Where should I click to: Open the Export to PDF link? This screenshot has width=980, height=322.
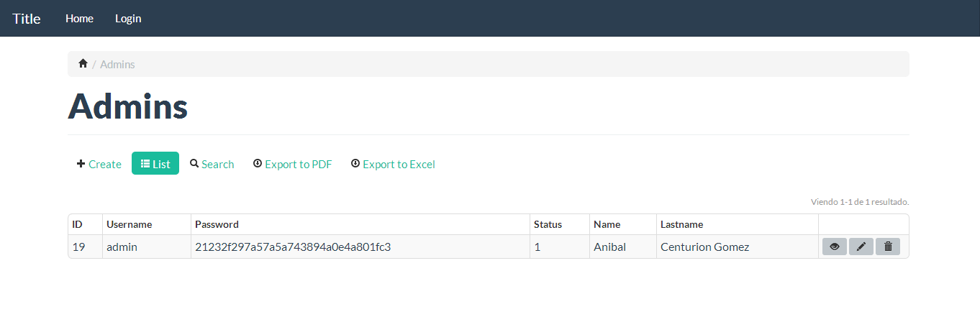(x=299, y=164)
